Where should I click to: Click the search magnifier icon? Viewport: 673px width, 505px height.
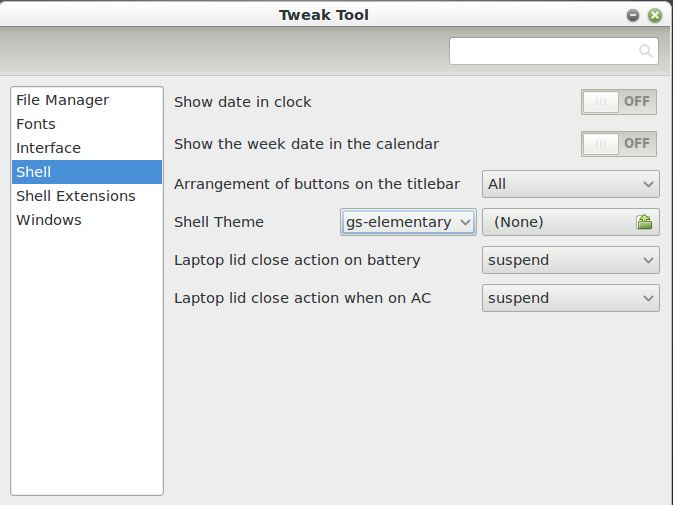click(x=646, y=51)
